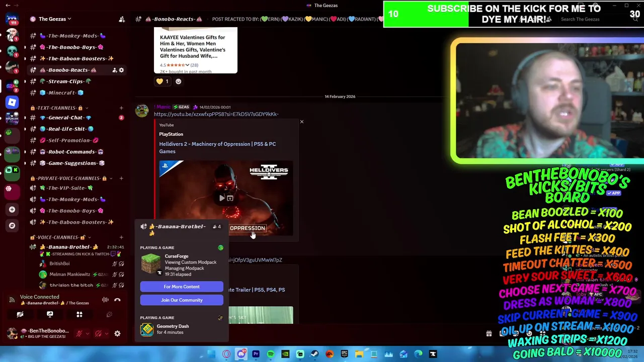This screenshot has height=362, width=644.
Task: Share your screen
Action: click(x=50, y=314)
